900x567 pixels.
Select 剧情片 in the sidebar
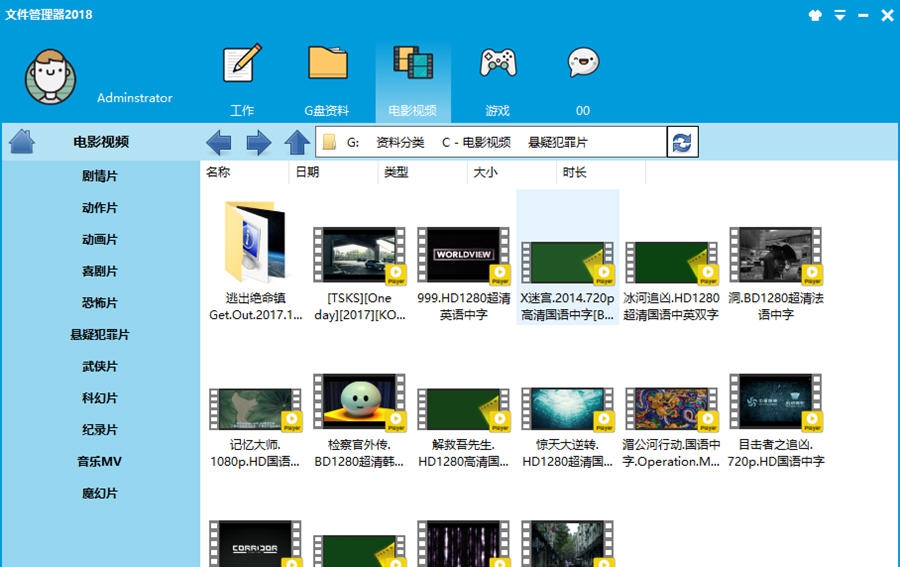coord(100,176)
